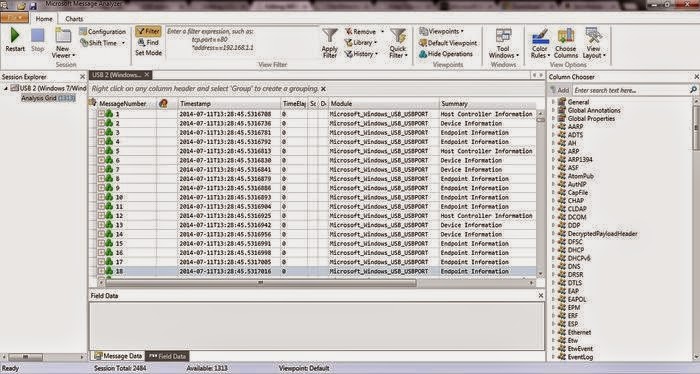This screenshot has width=700, height=374.
Task: Click Column Chooser search field
Action: [631, 90]
